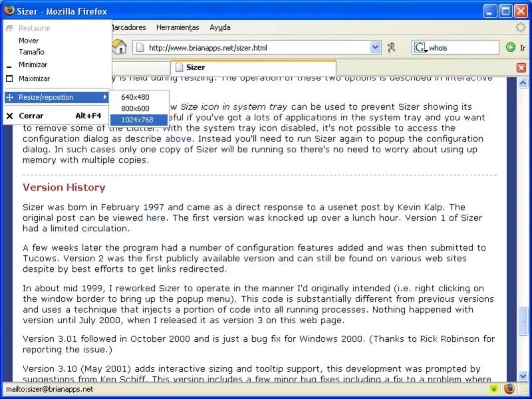Image resolution: width=532 pixels, height=399 pixels.
Task: Click the throbber activity icon
Action: pyautogui.click(x=521, y=27)
